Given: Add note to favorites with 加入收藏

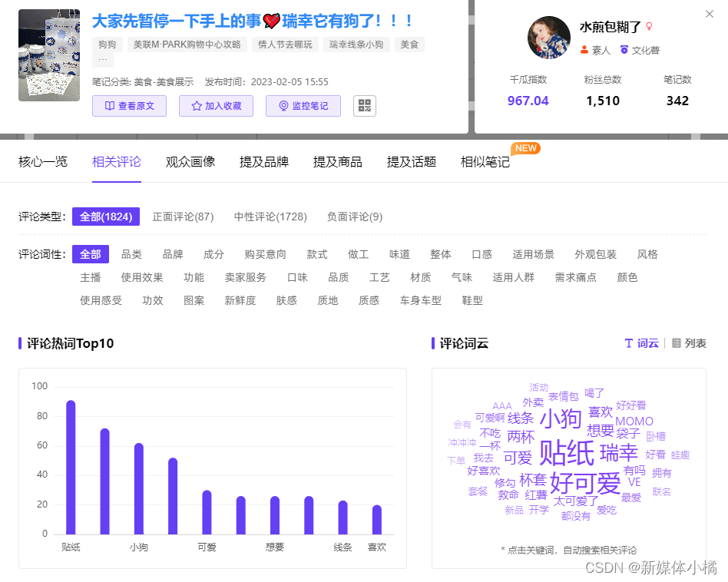Looking at the screenshot, I should point(216,106).
